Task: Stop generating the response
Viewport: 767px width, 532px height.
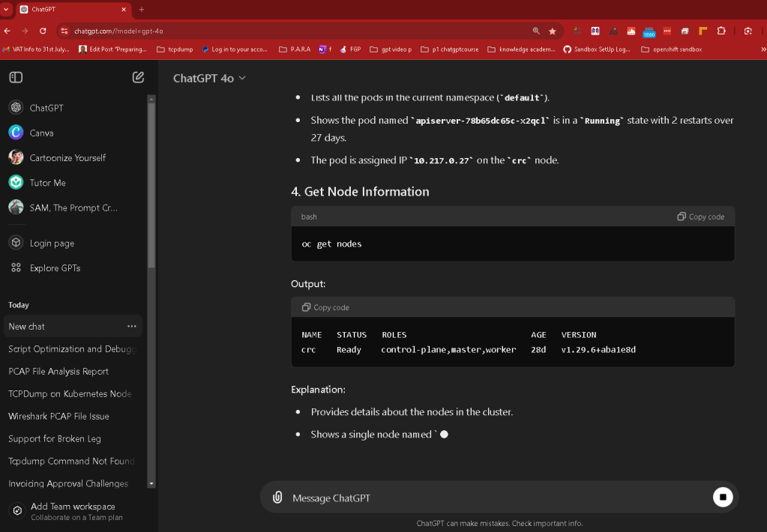Action: (x=723, y=497)
